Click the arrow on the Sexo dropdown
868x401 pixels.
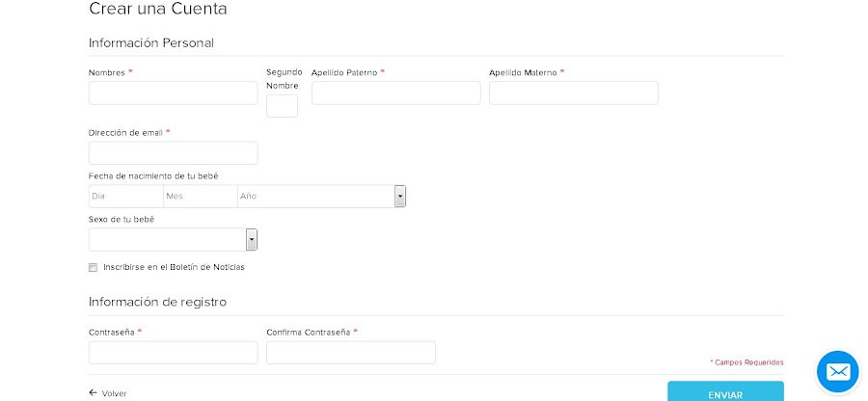point(252,239)
